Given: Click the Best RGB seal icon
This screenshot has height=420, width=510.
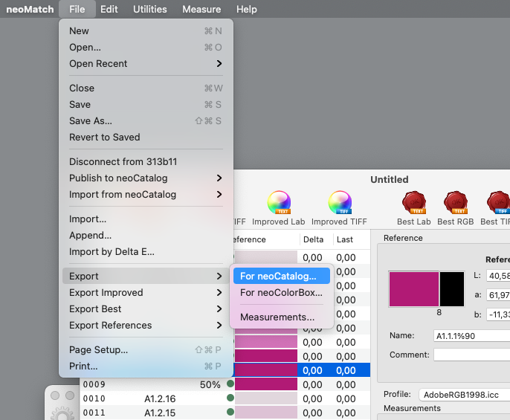Looking at the screenshot, I should (x=456, y=202).
